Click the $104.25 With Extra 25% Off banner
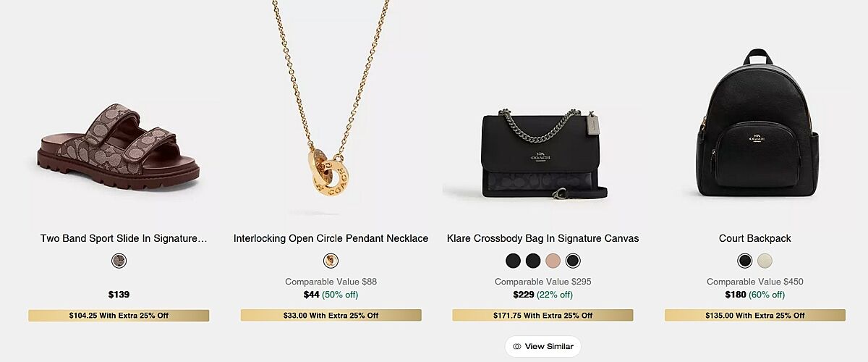 tap(119, 316)
